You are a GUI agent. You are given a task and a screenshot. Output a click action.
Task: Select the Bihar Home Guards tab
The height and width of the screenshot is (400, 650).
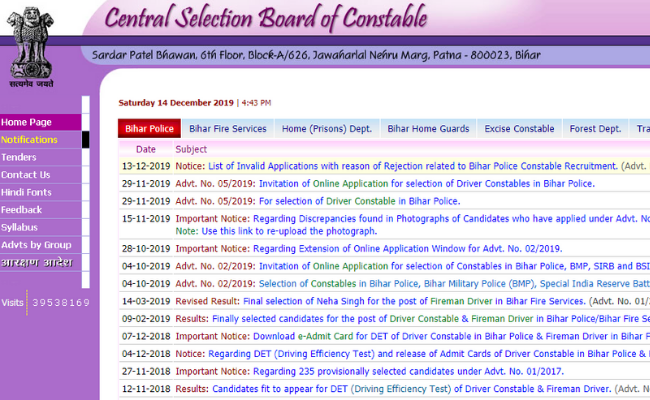[427, 129]
